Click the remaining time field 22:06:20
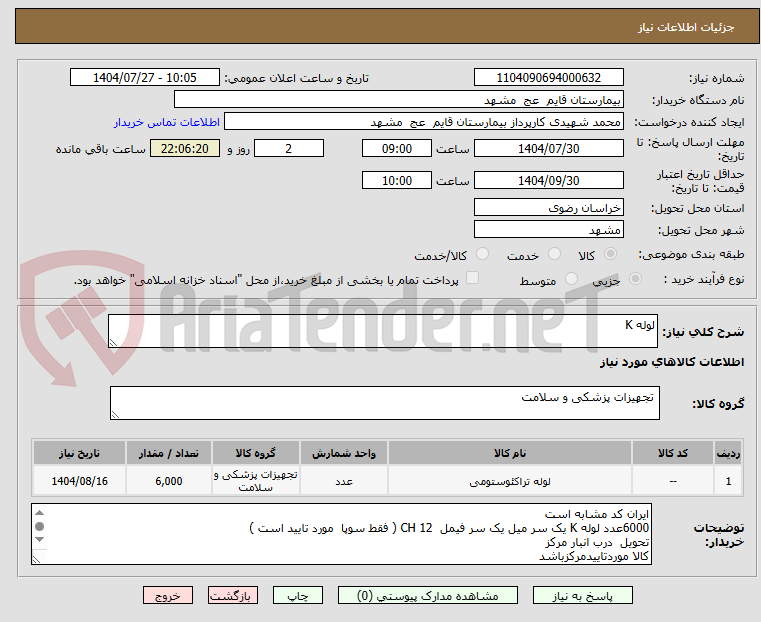The image size is (761, 622). [184, 148]
